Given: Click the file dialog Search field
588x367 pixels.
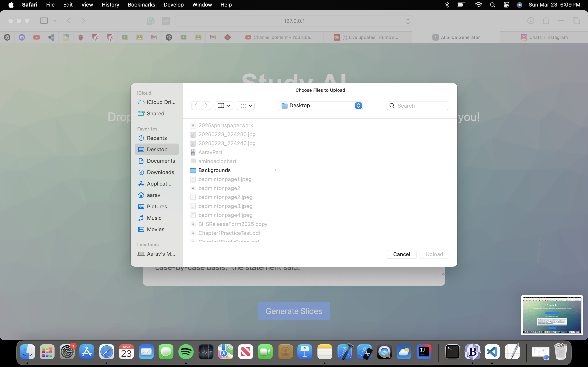Looking at the screenshot, I should [x=422, y=106].
